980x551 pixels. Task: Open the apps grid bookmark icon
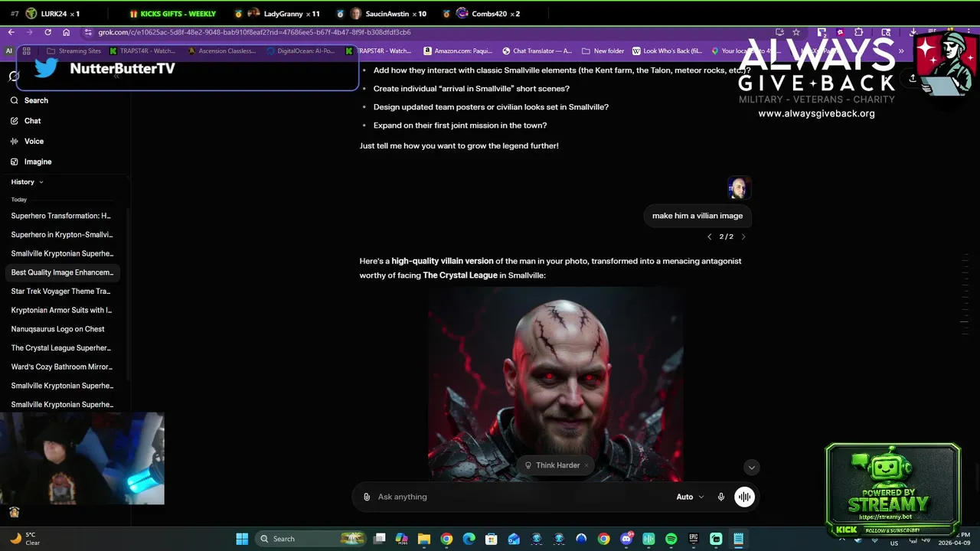pyautogui.click(x=26, y=51)
